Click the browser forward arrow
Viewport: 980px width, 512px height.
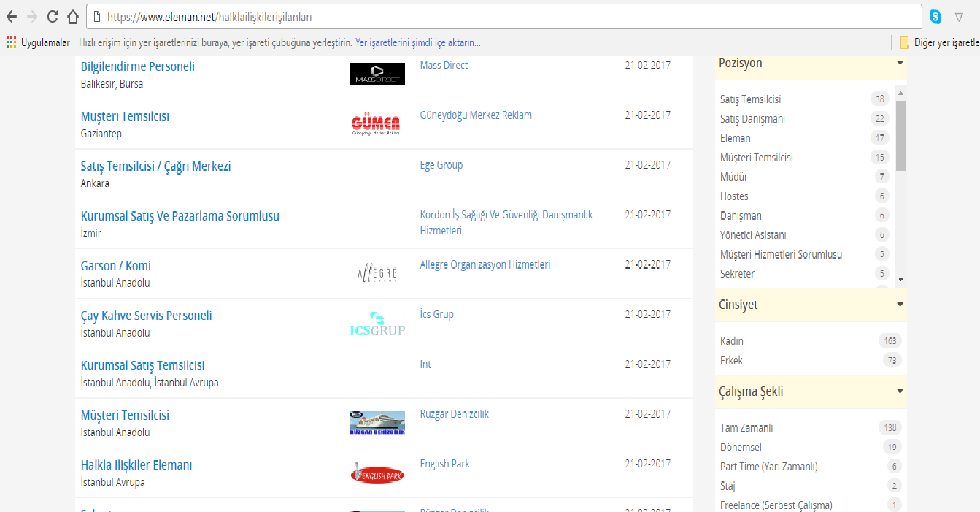[x=31, y=16]
